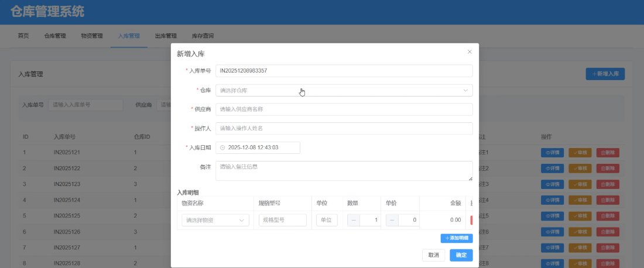Click 删除 for row with 备注8
The width and height of the screenshot is (644, 268).
[x=608, y=263]
